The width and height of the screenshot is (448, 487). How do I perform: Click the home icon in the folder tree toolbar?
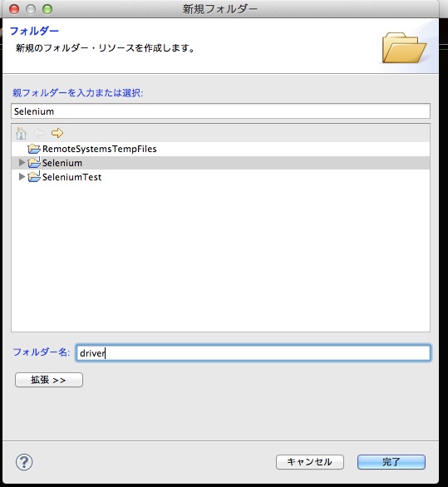tap(21, 133)
